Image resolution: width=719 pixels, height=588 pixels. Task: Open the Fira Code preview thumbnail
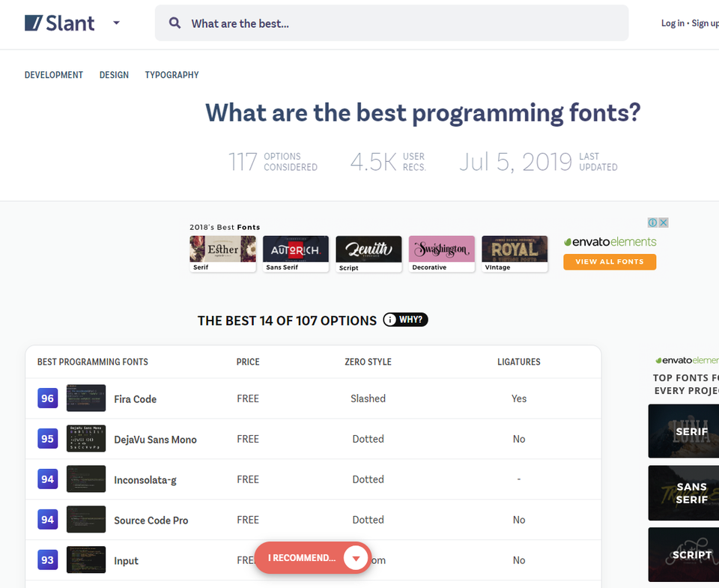(x=86, y=398)
